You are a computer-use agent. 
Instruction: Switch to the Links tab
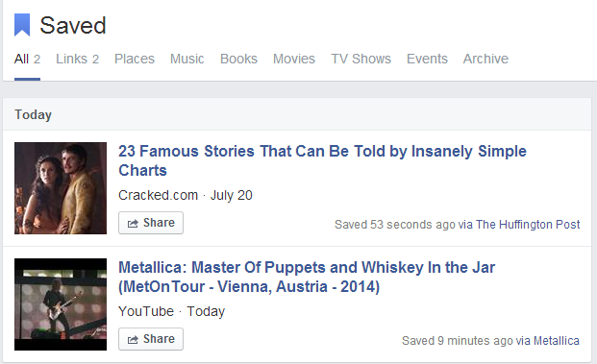click(x=77, y=59)
